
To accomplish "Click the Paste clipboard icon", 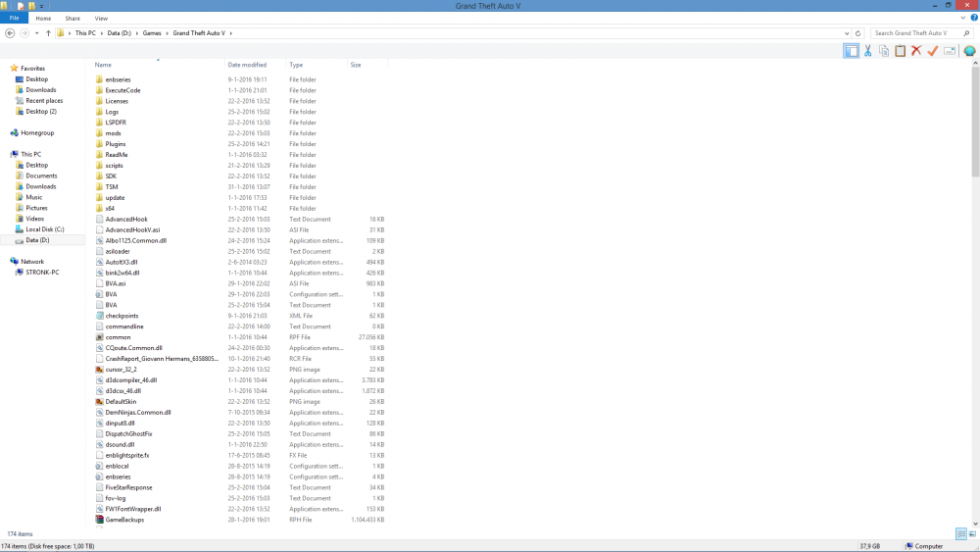I will [x=900, y=51].
